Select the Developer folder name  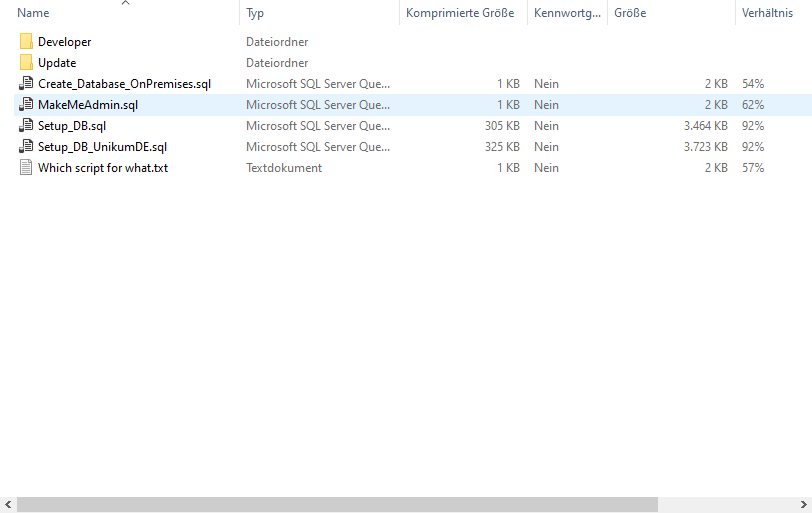coord(65,42)
